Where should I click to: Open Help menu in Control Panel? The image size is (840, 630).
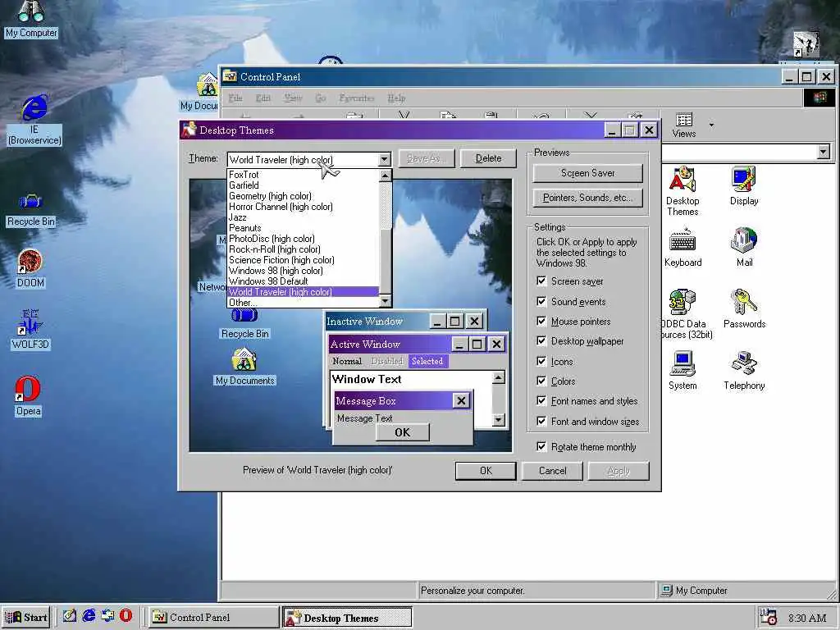[396, 98]
